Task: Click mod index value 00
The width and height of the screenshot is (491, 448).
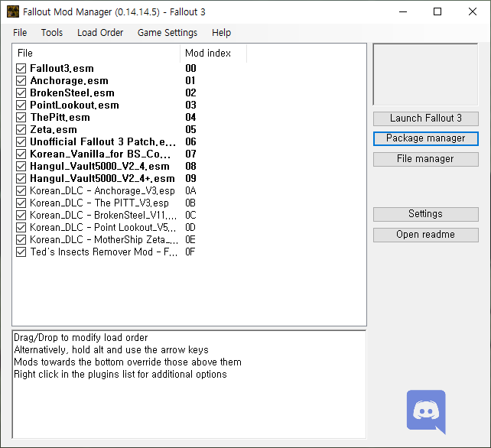Action: pyautogui.click(x=190, y=68)
